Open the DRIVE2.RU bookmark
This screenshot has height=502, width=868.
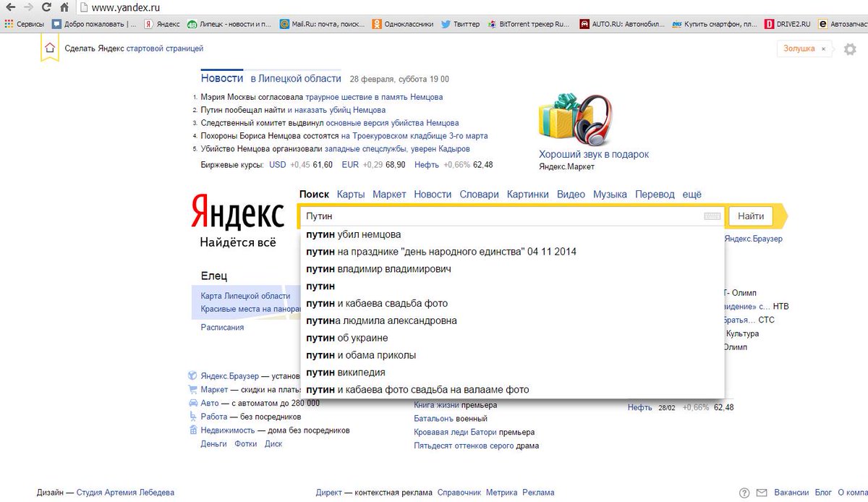pos(788,24)
